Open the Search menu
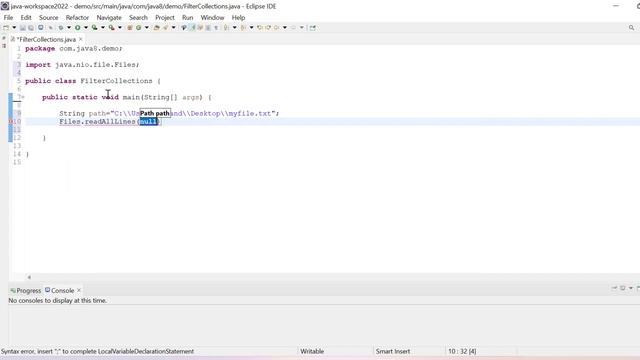 point(138,18)
